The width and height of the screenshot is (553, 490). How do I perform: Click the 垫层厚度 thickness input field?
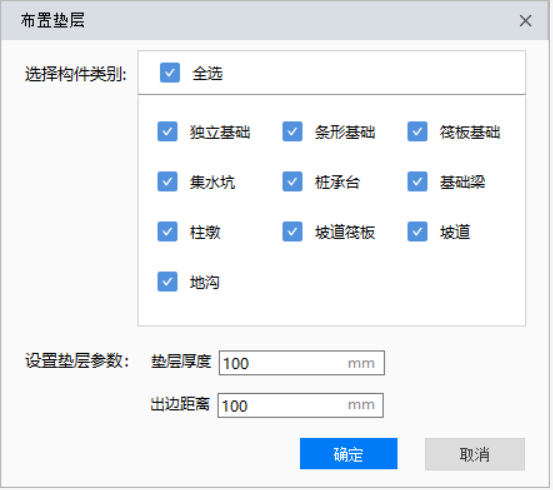point(302,363)
